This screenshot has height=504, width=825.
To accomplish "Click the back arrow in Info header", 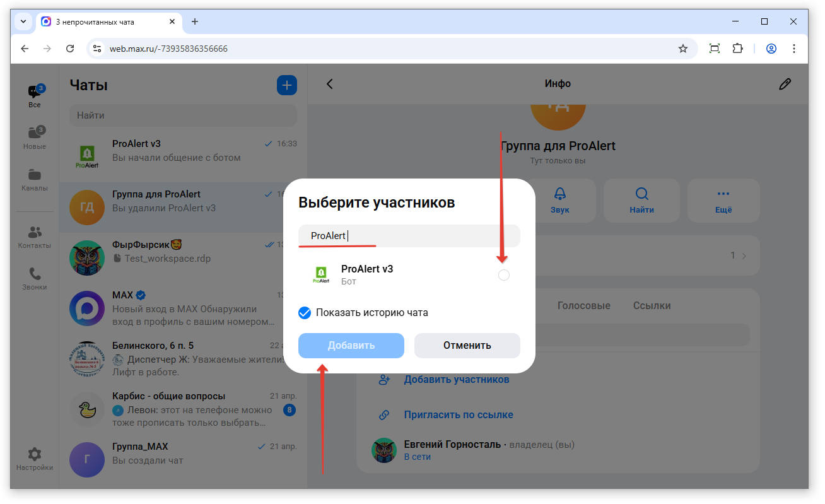I will tap(329, 84).
